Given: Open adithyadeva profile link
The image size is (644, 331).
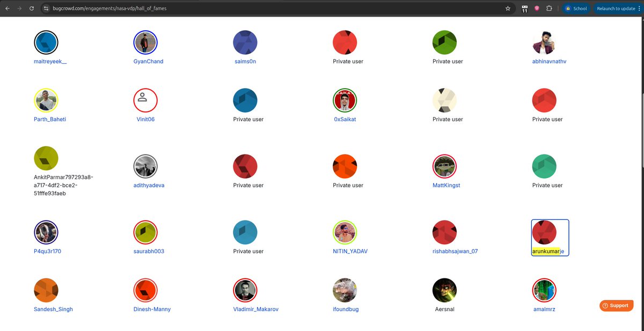Looking at the screenshot, I should click(x=149, y=185).
